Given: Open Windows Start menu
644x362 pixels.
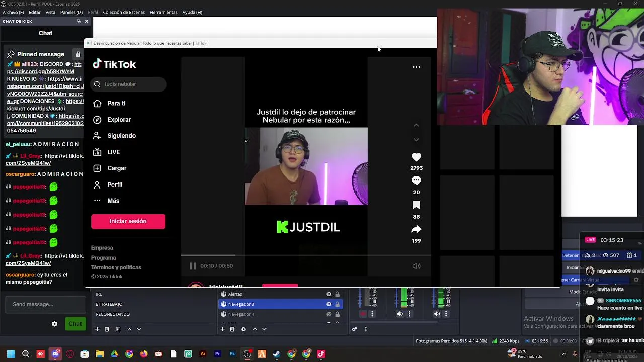Looking at the screenshot, I should [x=11, y=354].
